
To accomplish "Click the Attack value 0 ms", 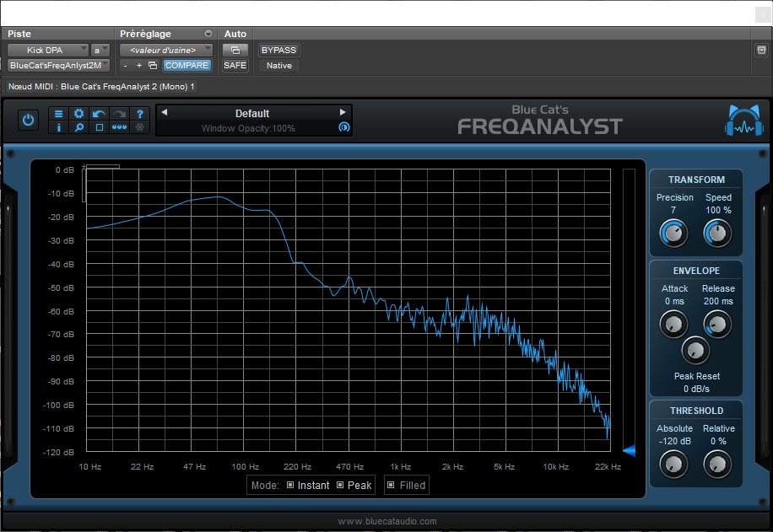I will (674, 302).
